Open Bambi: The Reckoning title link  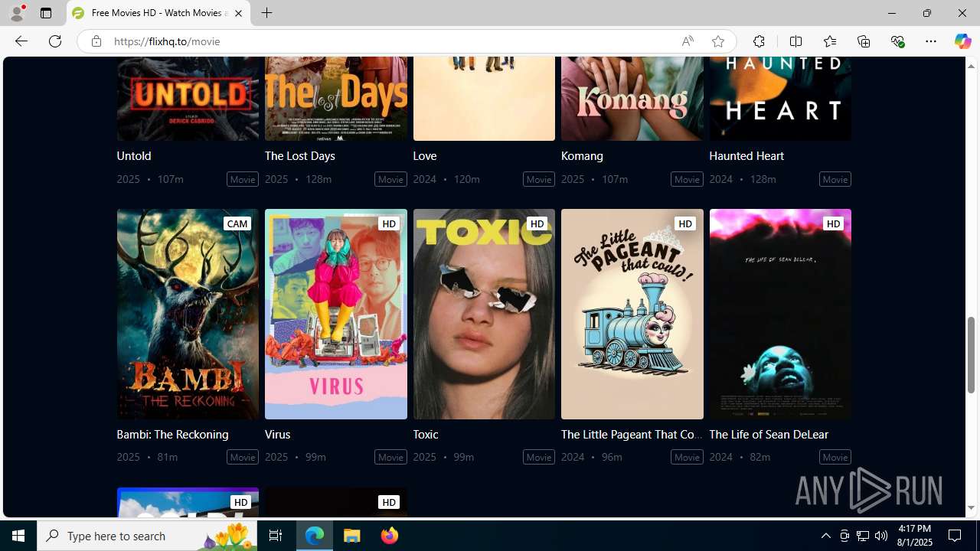[x=172, y=434]
